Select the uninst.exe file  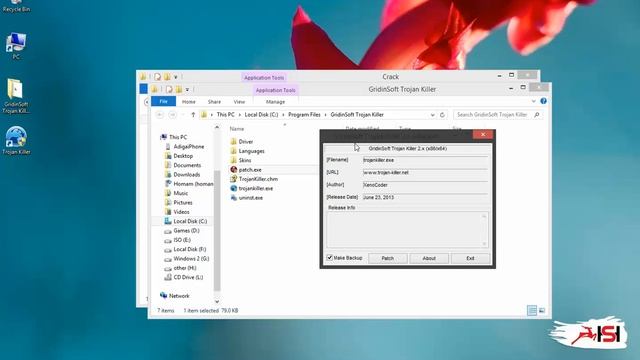pos(247,198)
